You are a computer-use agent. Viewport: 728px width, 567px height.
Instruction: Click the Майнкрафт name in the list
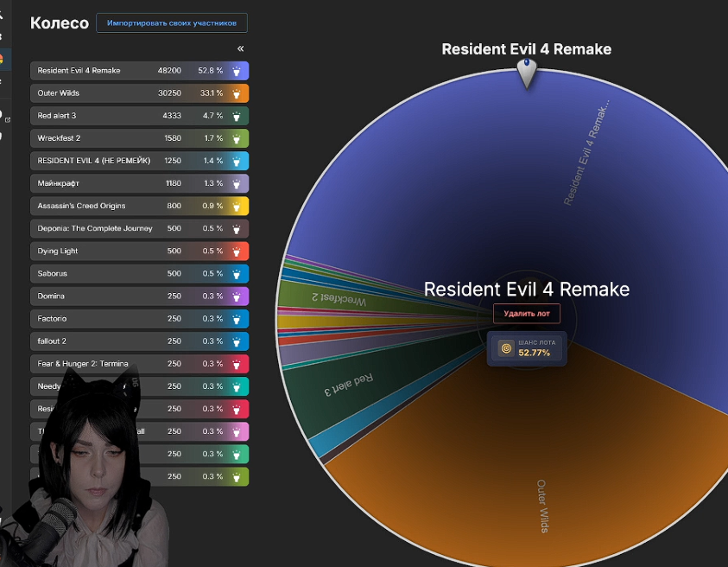pos(59,183)
